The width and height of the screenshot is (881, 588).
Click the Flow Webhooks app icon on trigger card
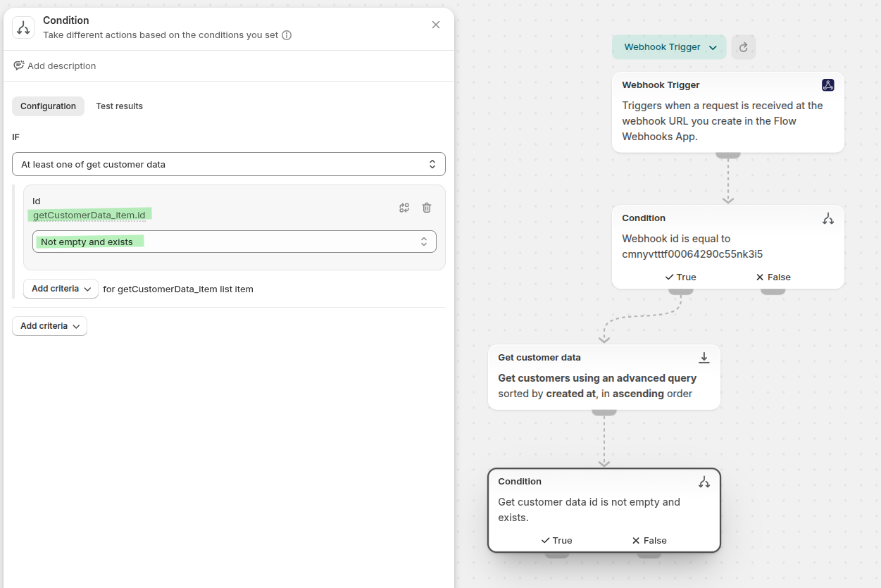click(x=827, y=85)
